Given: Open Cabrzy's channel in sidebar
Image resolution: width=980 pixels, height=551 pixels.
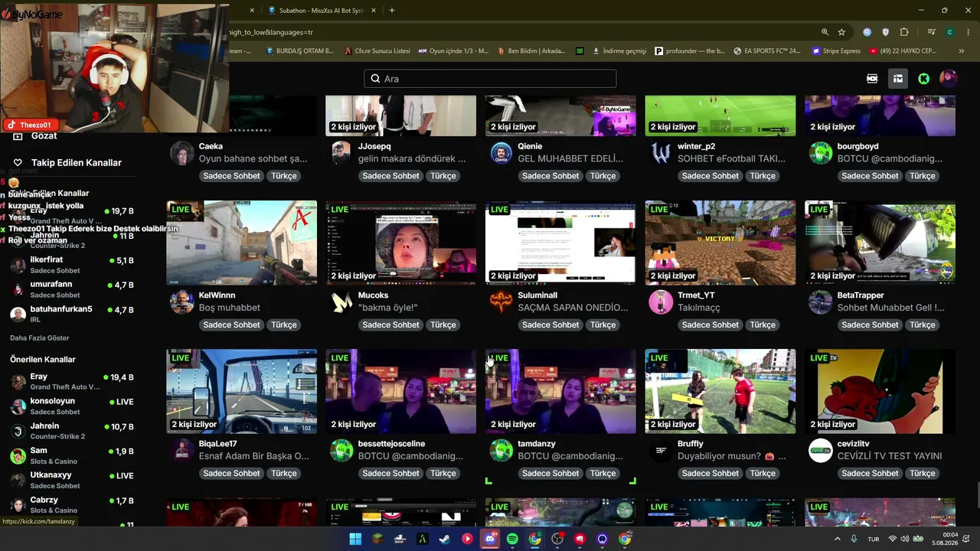Looking at the screenshot, I should click(71, 504).
